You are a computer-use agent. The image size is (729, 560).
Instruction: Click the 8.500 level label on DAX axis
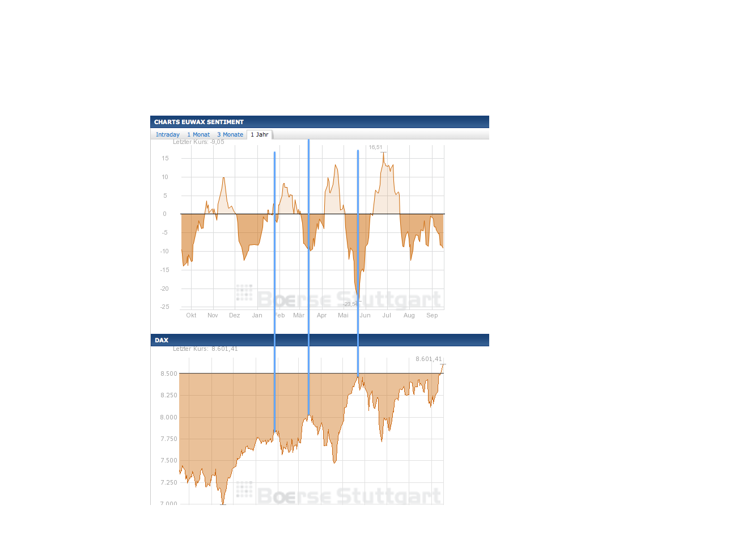pos(168,374)
